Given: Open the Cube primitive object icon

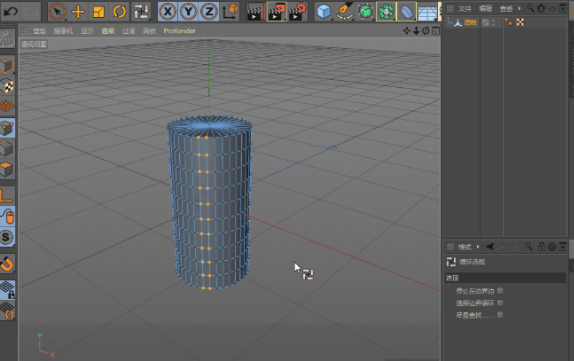Looking at the screenshot, I should click(x=324, y=12).
